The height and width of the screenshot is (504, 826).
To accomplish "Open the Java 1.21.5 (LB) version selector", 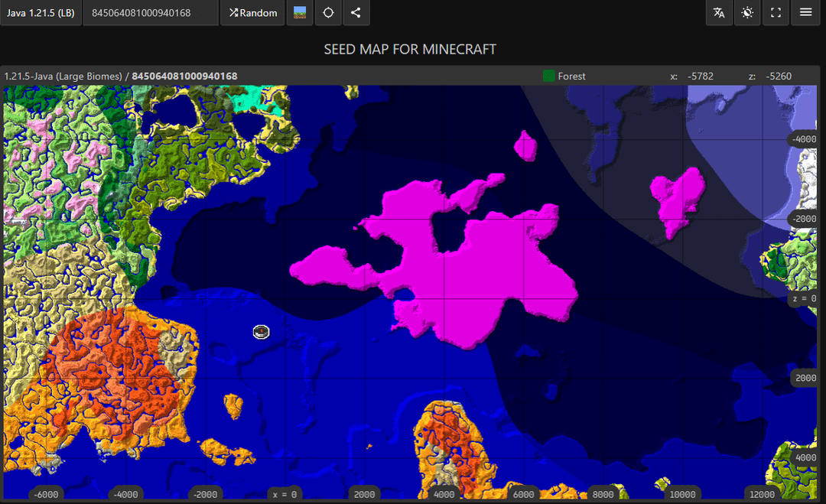I will (40, 13).
